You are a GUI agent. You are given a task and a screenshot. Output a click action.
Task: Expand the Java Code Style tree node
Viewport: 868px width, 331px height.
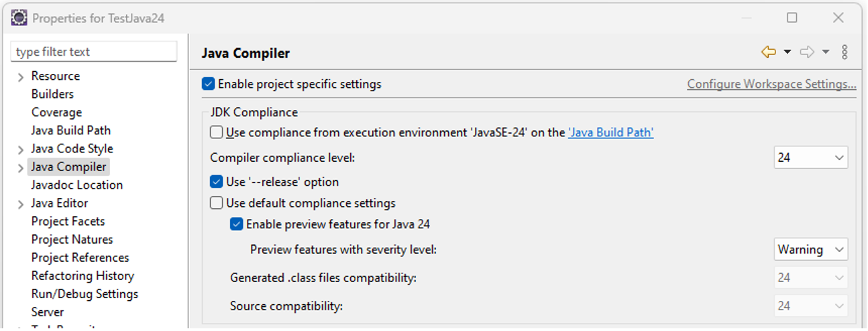tap(21, 150)
